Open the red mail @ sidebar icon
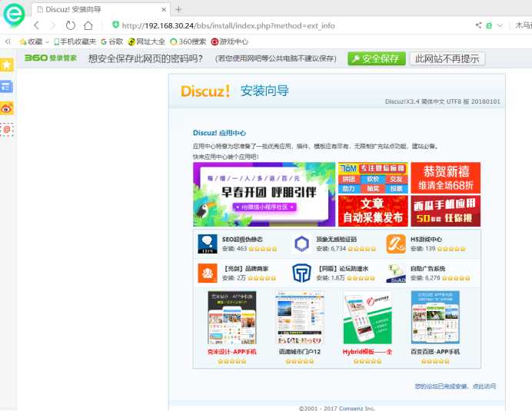 7,129
